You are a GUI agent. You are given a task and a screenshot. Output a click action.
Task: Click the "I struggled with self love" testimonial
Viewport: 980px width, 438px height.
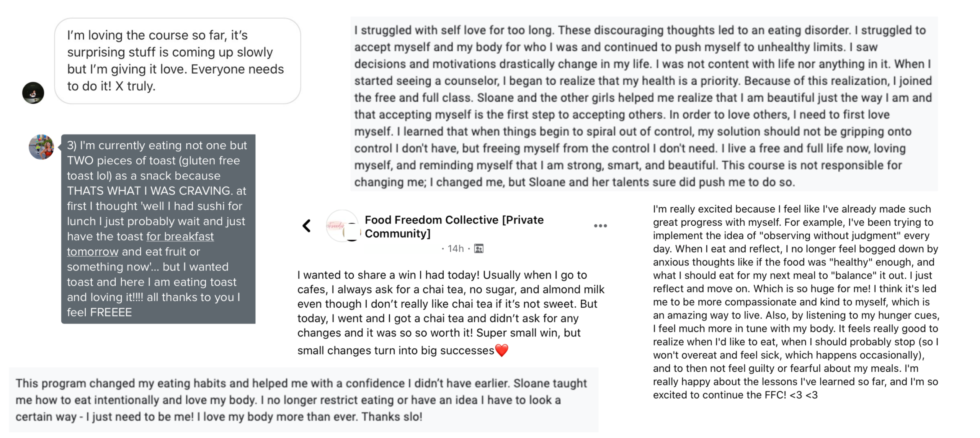point(643,106)
